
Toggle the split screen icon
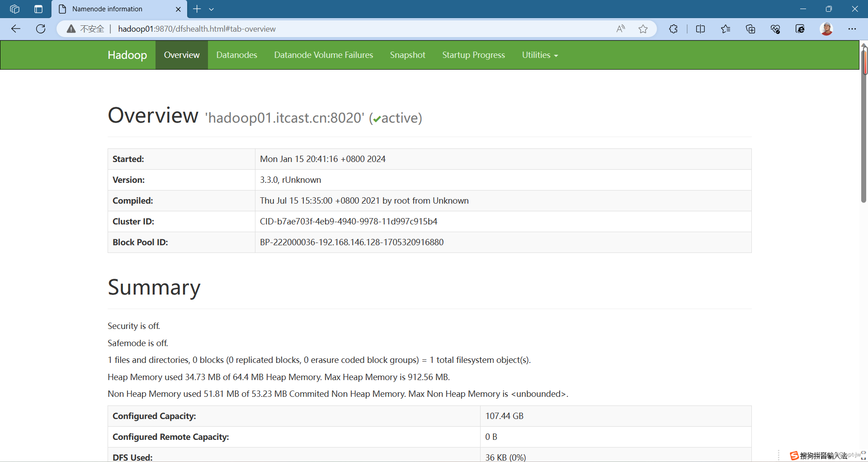point(700,29)
